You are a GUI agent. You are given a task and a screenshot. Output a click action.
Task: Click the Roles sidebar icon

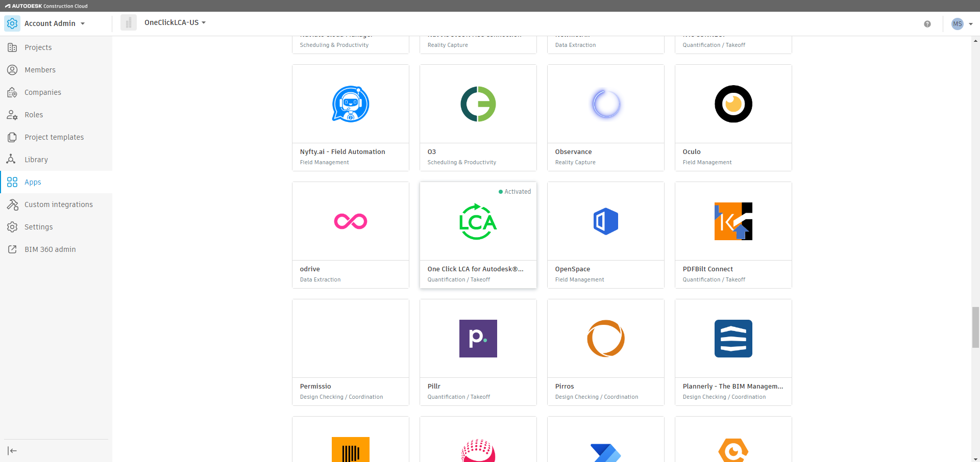coord(12,115)
